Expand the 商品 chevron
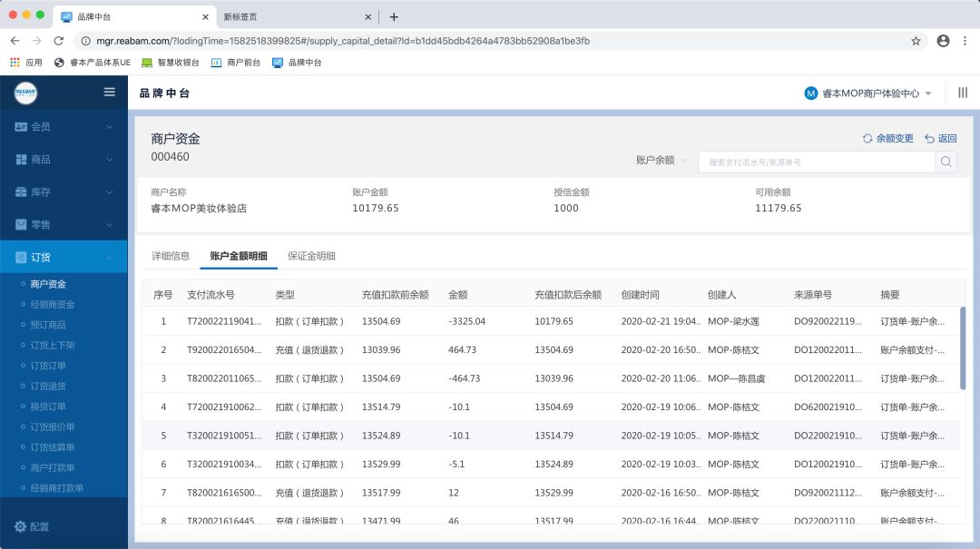Image resolution: width=980 pixels, height=549 pixels. pyautogui.click(x=110, y=160)
